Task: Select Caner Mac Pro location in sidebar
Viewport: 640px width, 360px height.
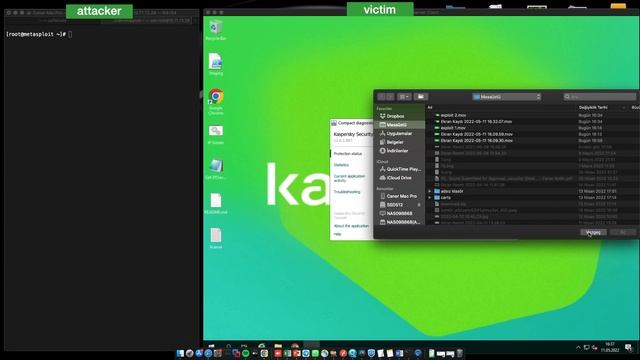Action: click(401, 196)
